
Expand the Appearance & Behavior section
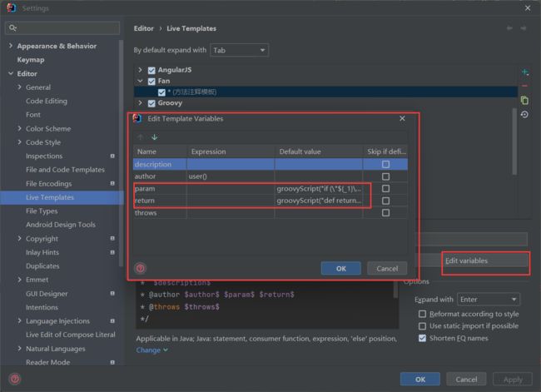click(11, 46)
